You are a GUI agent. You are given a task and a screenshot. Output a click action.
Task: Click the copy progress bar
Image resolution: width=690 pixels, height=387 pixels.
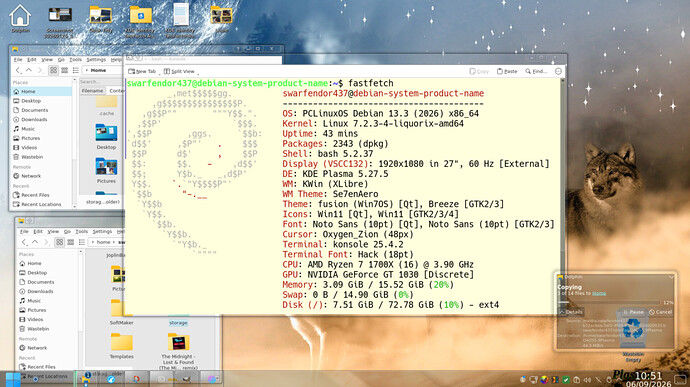click(x=609, y=302)
